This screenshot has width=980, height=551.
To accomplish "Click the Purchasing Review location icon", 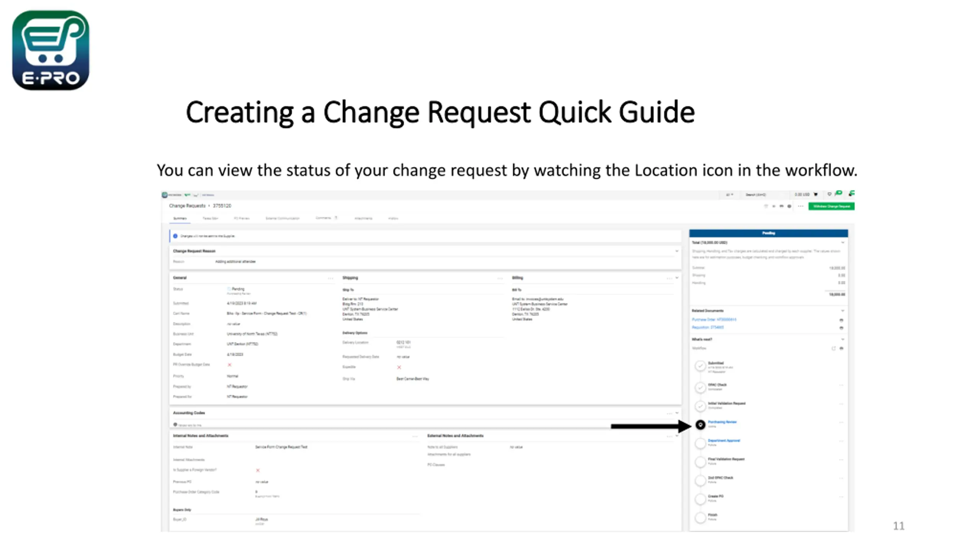I will click(700, 425).
